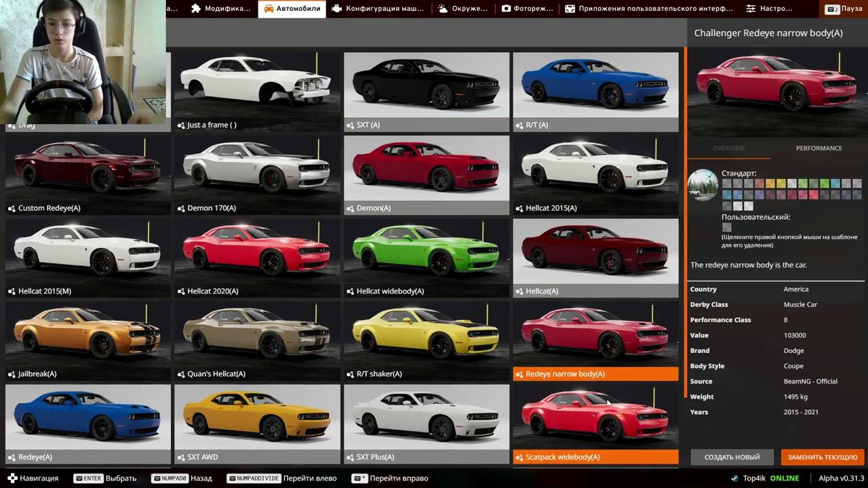Screen dimensions: 868x488
Task: Switch to the Автомобили tab
Action: pos(292,9)
